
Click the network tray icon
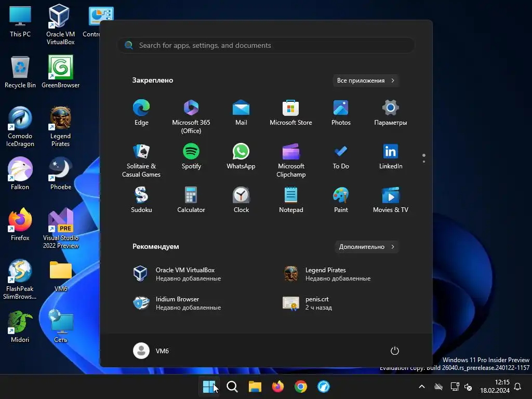point(455,387)
